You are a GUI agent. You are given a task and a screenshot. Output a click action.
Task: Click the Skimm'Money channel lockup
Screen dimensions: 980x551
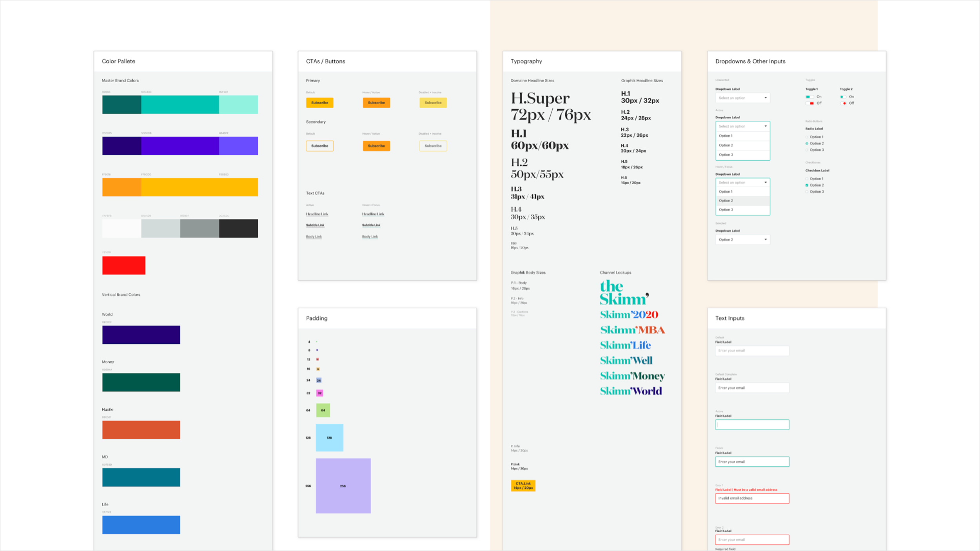point(632,375)
